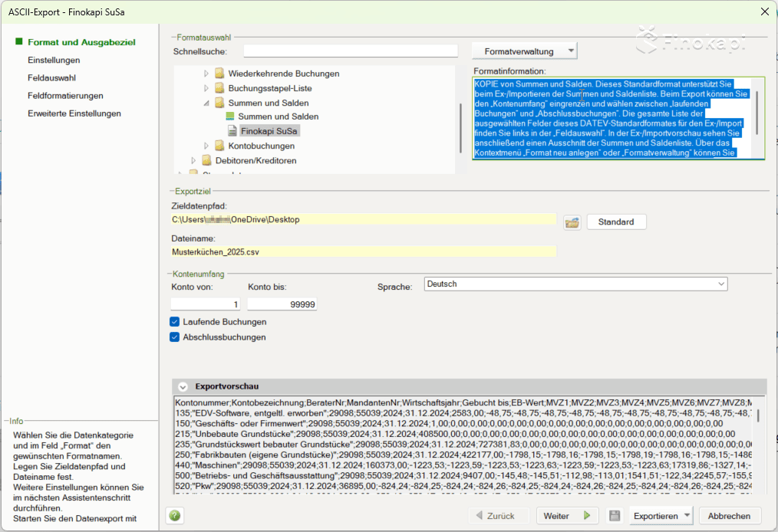The width and height of the screenshot is (778, 532).
Task: Click the green help question mark icon
Action: [175, 516]
